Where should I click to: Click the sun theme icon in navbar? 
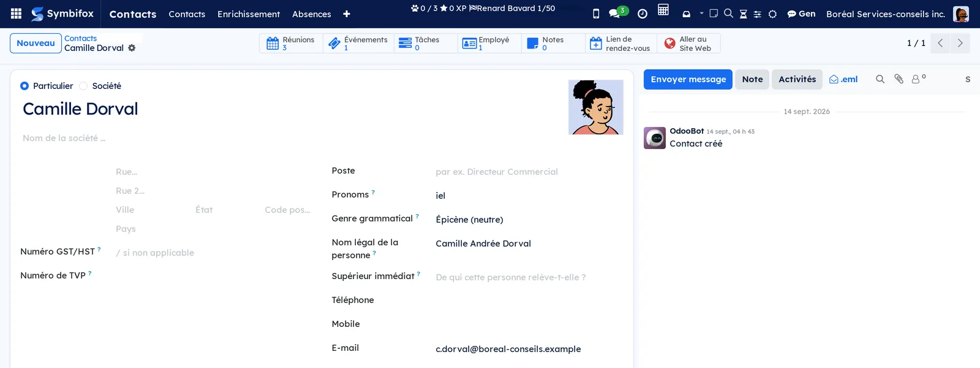(772, 14)
